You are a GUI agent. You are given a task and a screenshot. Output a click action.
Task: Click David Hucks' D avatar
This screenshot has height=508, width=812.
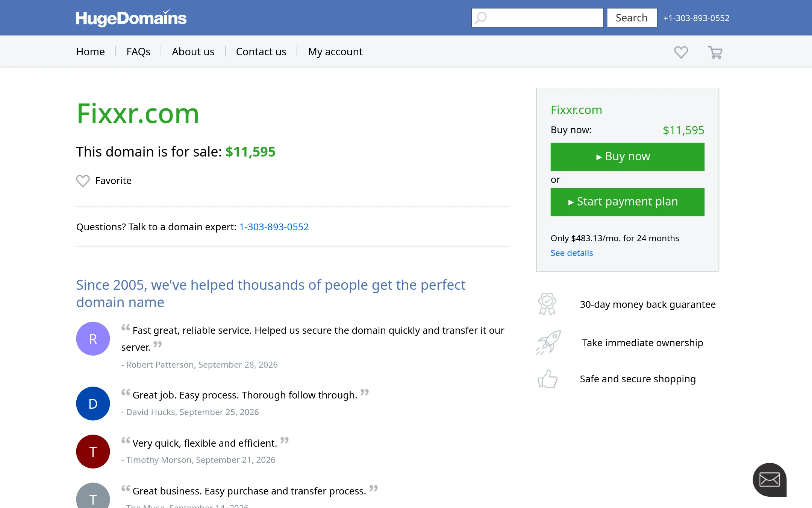click(x=93, y=403)
